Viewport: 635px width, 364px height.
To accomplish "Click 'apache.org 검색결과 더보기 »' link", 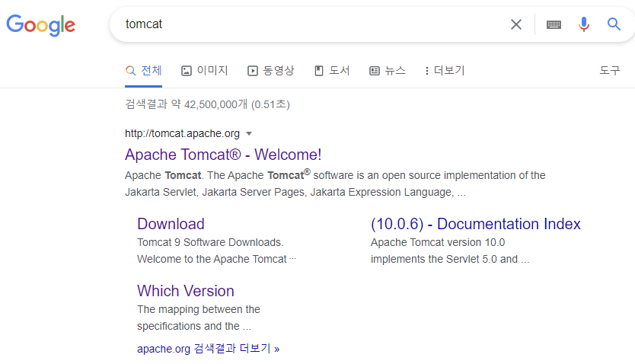I will click(208, 349).
